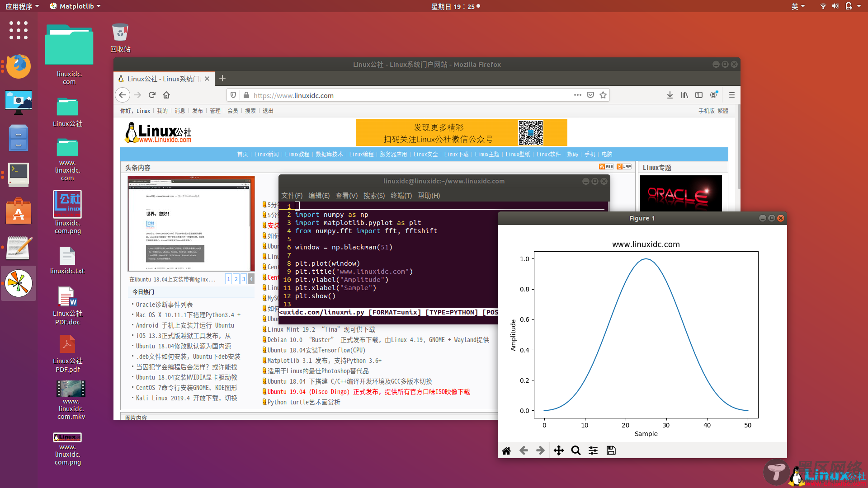The image size is (868, 488).
Task: Open page actions three-dot menu in URL bar
Action: [577, 95]
